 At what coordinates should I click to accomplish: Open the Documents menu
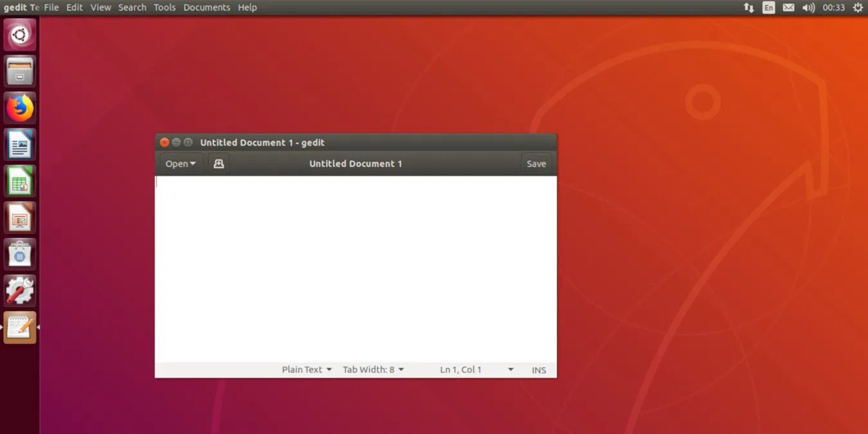click(206, 7)
